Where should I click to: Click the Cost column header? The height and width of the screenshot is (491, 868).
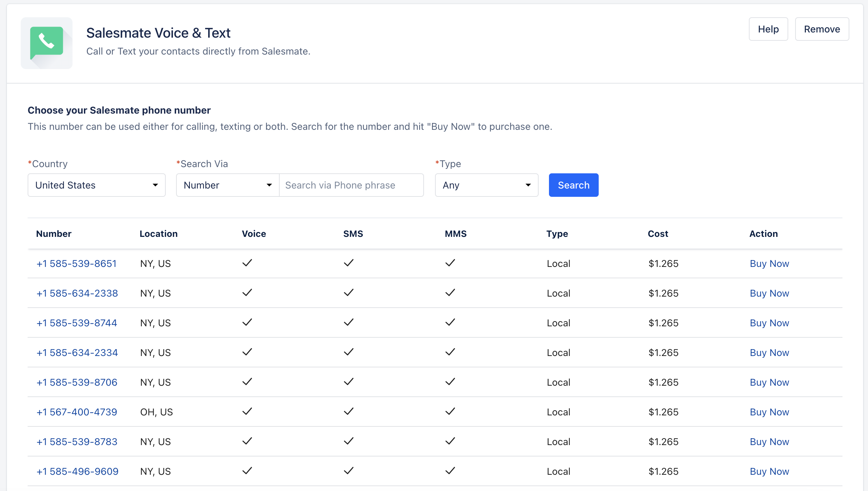point(658,234)
